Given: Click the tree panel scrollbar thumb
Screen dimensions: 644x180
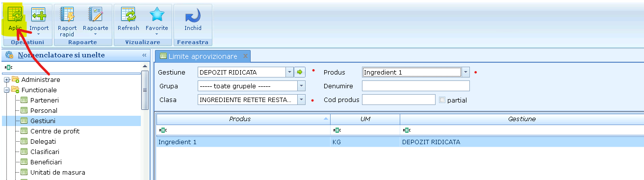Looking at the screenshot, I should pos(145,90).
